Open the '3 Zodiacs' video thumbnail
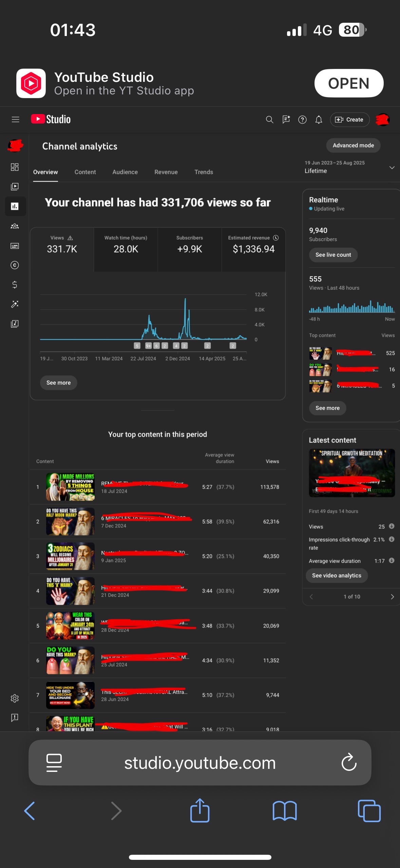The height and width of the screenshot is (868, 400). (x=70, y=556)
